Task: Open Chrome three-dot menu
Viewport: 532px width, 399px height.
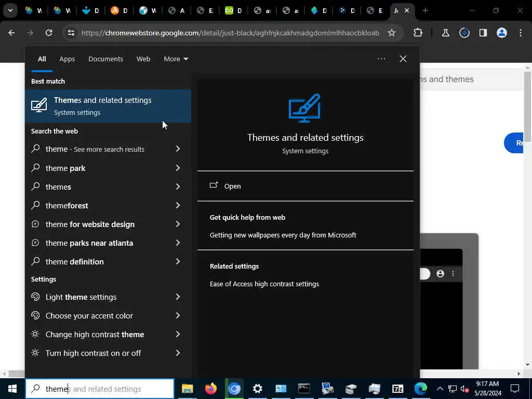Action: (521, 33)
